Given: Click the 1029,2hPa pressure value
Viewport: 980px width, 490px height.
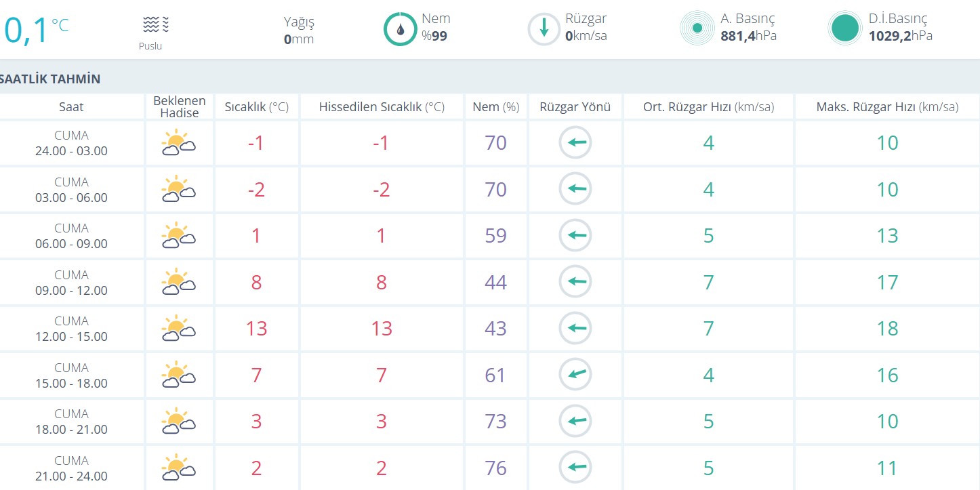Looking at the screenshot, I should [900, 36].
